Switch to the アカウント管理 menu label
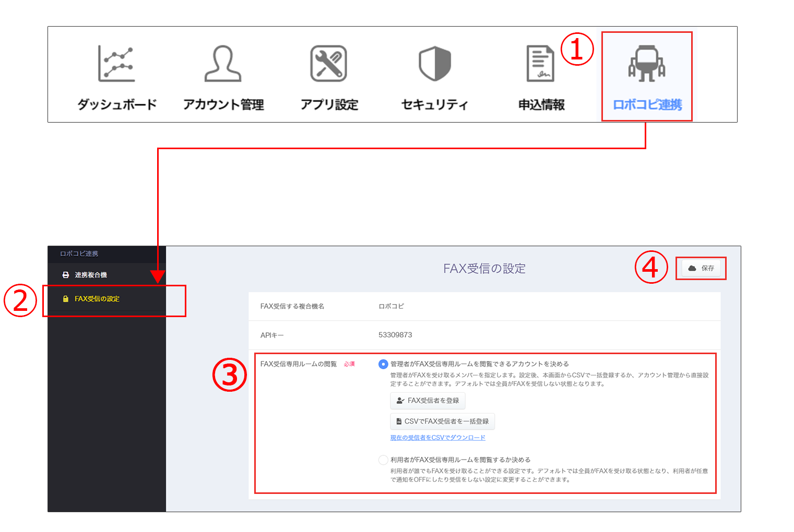 (223, 105)
